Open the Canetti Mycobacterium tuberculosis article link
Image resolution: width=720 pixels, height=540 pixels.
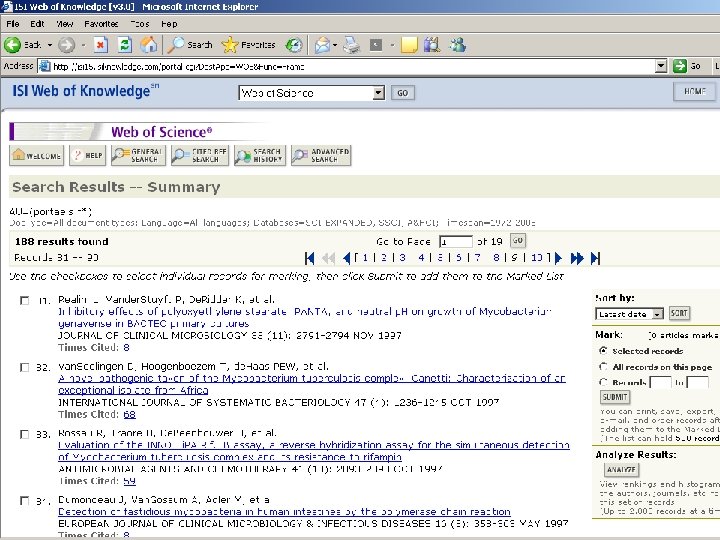click(312, 384)
